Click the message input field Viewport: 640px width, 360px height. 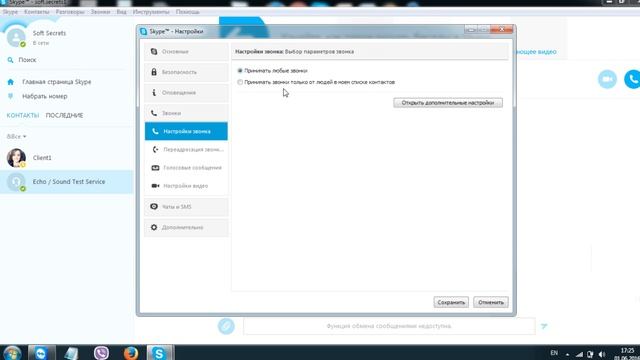point(389,326)
